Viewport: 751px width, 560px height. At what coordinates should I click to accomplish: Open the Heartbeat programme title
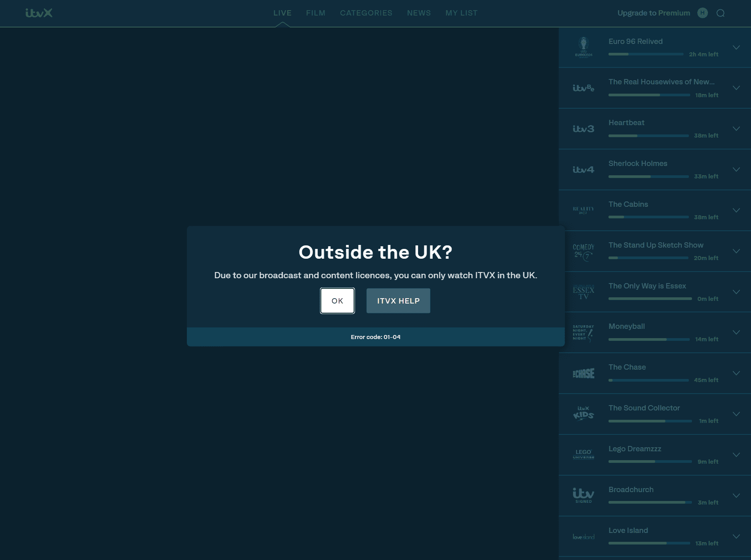point(626,123)
